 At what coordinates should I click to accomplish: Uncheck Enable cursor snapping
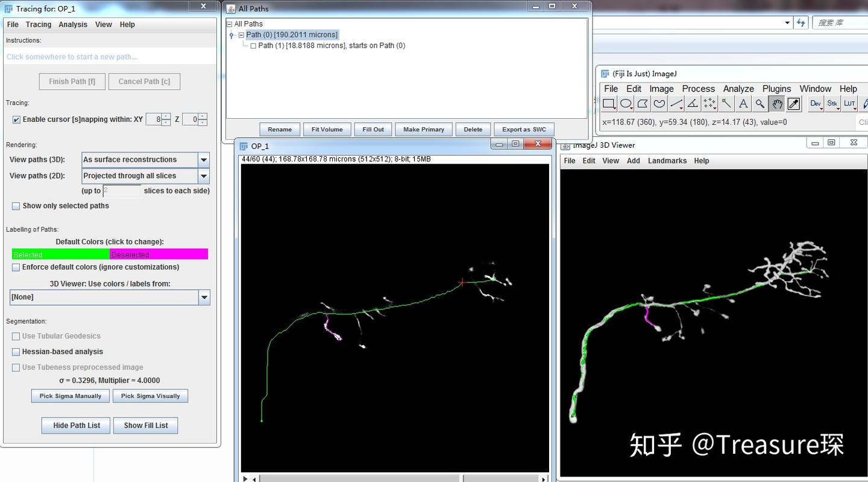pos(16,119)
